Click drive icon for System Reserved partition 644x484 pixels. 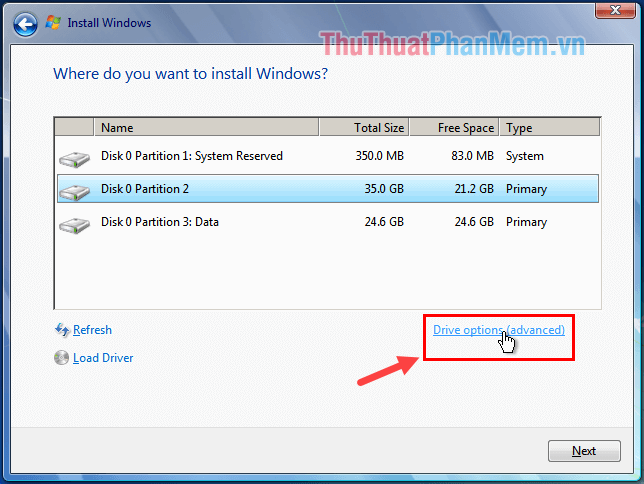(74, 159)
